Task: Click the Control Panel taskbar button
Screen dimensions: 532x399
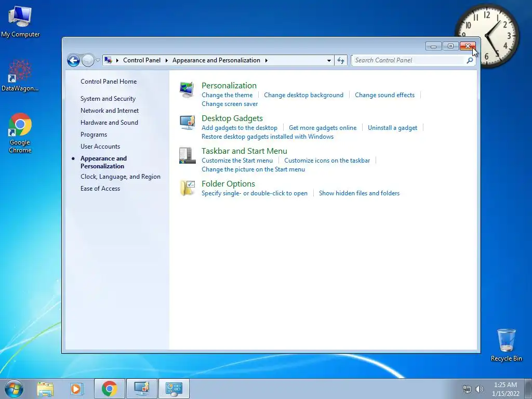Action: [174, 389]
